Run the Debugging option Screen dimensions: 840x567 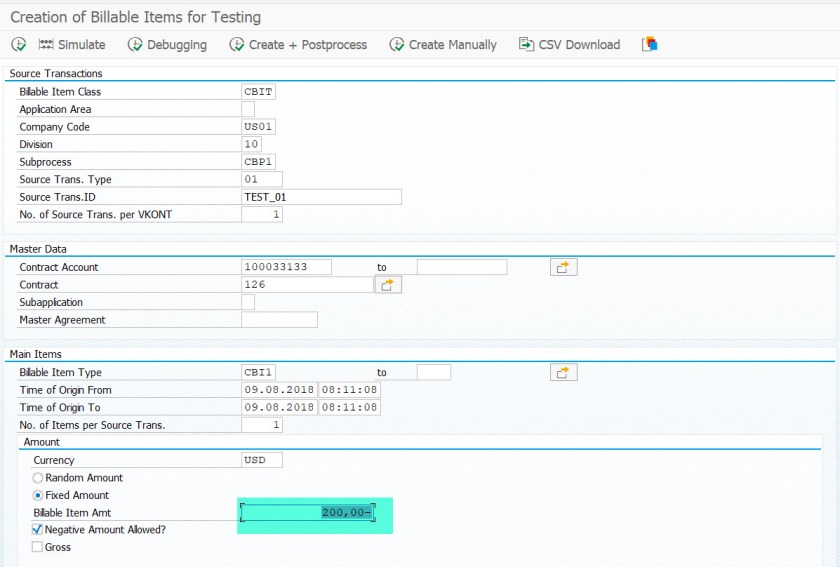(167, 44)
